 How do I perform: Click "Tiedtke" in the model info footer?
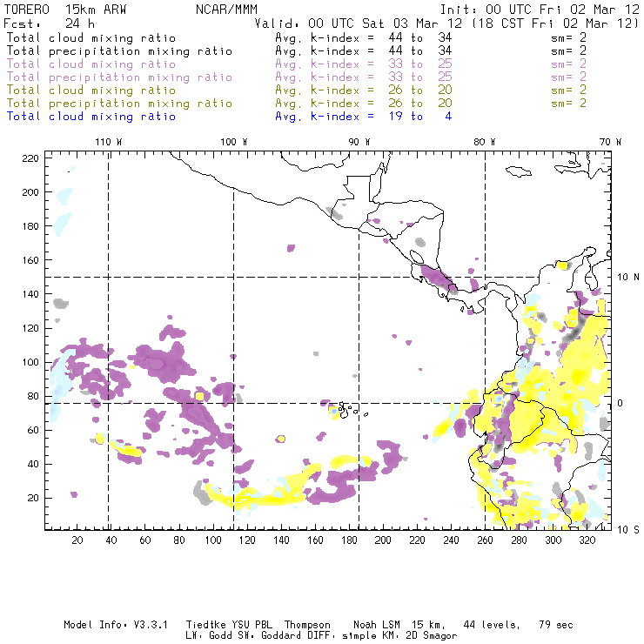tap(205, 625)
